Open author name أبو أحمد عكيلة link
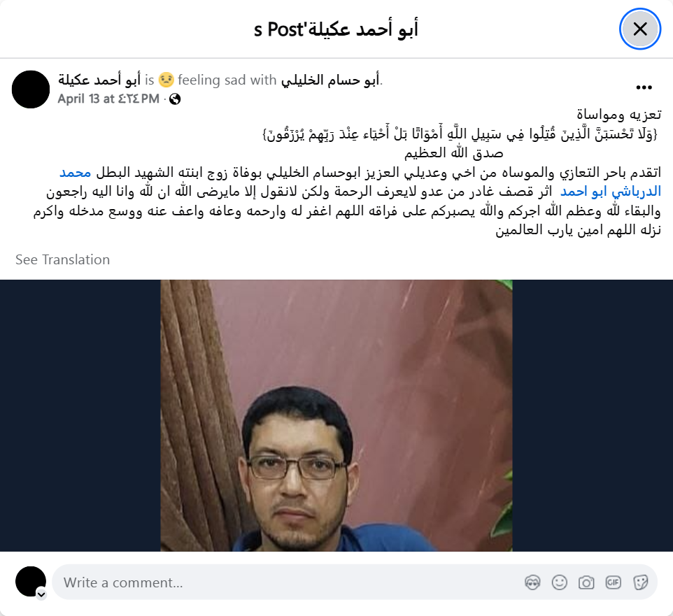Viewport: 673px width, 616px height. [99, 80]
